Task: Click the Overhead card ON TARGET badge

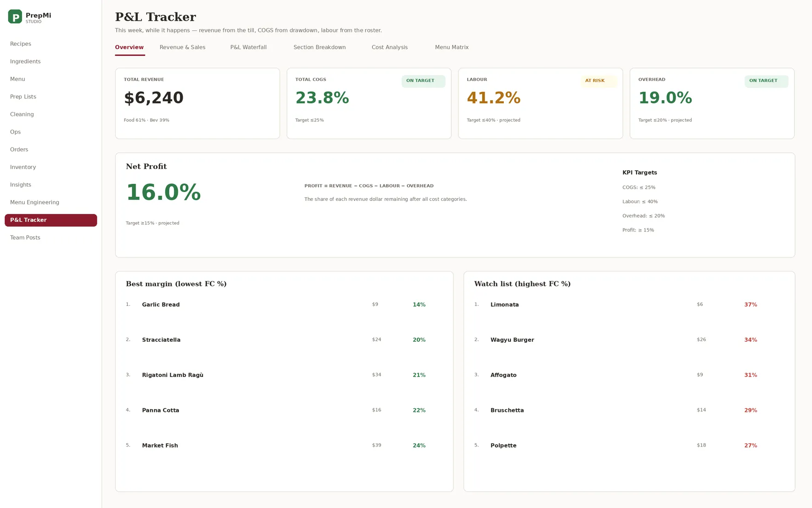Action: coord(766,81)
